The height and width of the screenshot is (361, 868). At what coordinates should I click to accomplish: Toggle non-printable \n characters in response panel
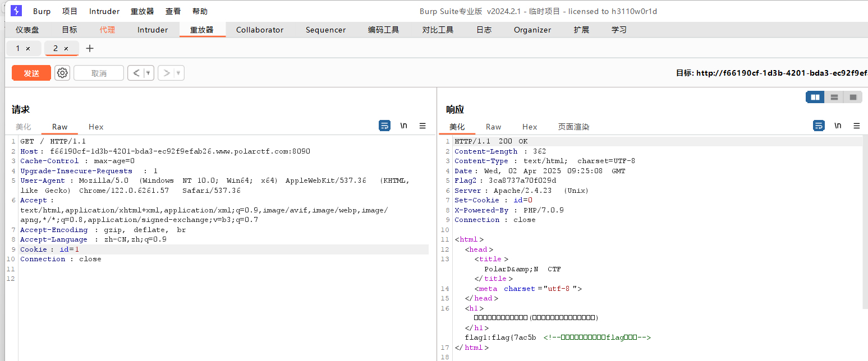pos(838,126)
